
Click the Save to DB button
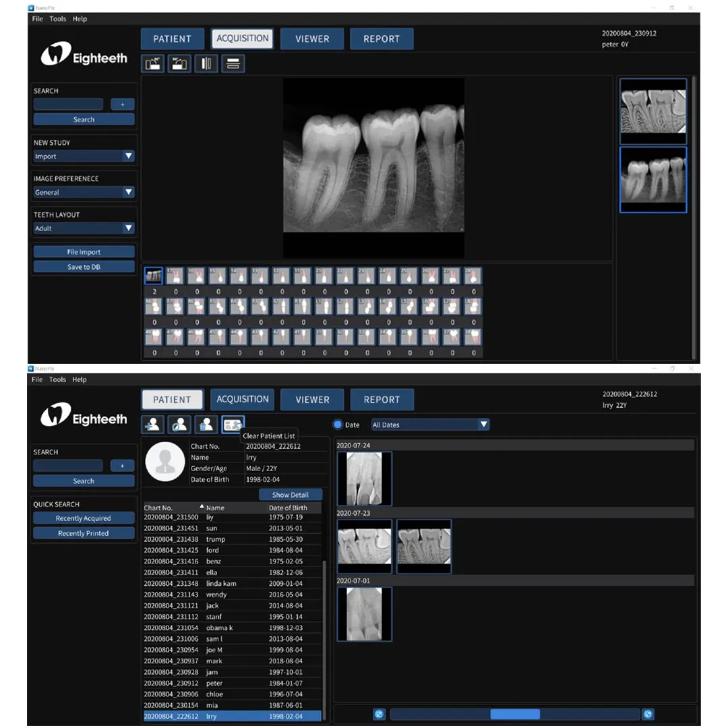click(x=84, y=267)
